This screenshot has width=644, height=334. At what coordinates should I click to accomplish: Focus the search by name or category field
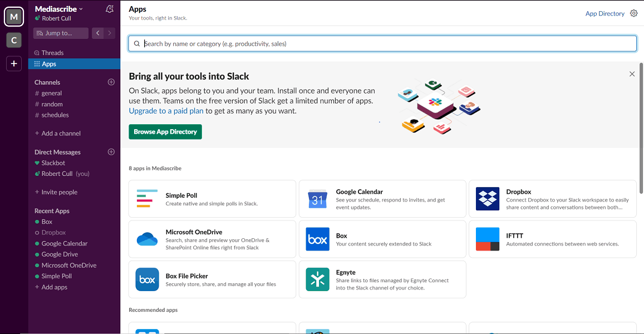tap(382, 43)
